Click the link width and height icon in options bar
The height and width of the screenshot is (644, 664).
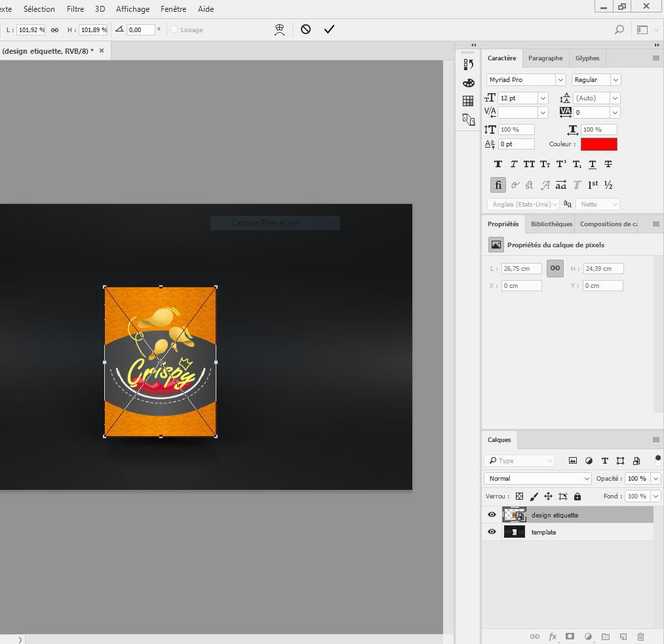click(54, 30)
